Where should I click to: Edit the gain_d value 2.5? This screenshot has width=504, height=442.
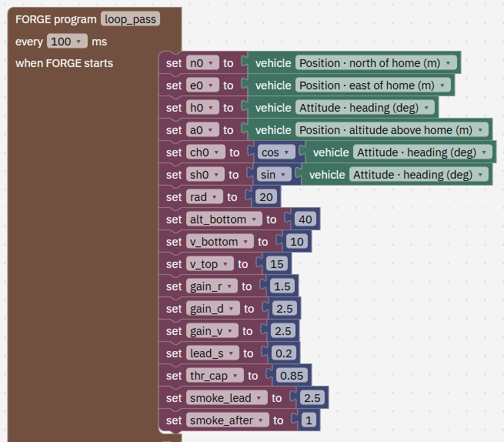pos(285,309)
